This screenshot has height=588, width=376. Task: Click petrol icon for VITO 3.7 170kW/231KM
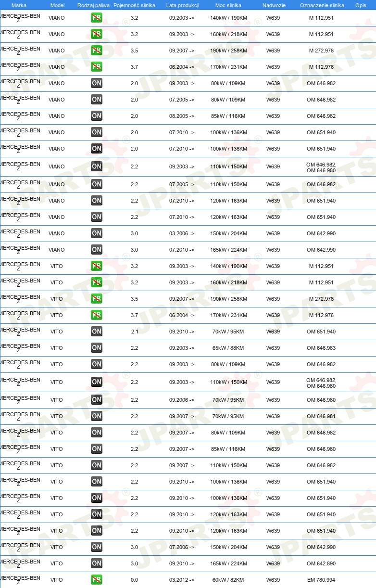point(97,315)
